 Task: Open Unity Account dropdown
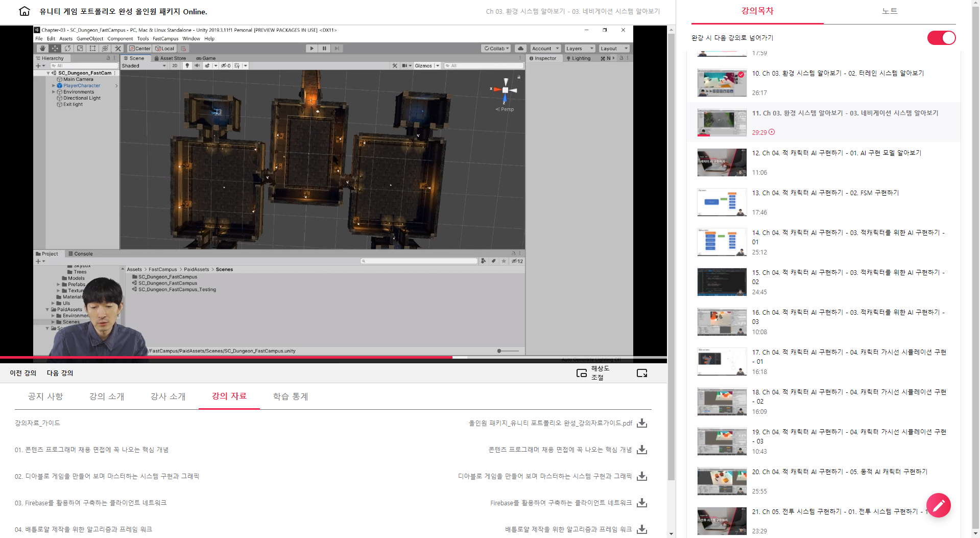point(545,49)
